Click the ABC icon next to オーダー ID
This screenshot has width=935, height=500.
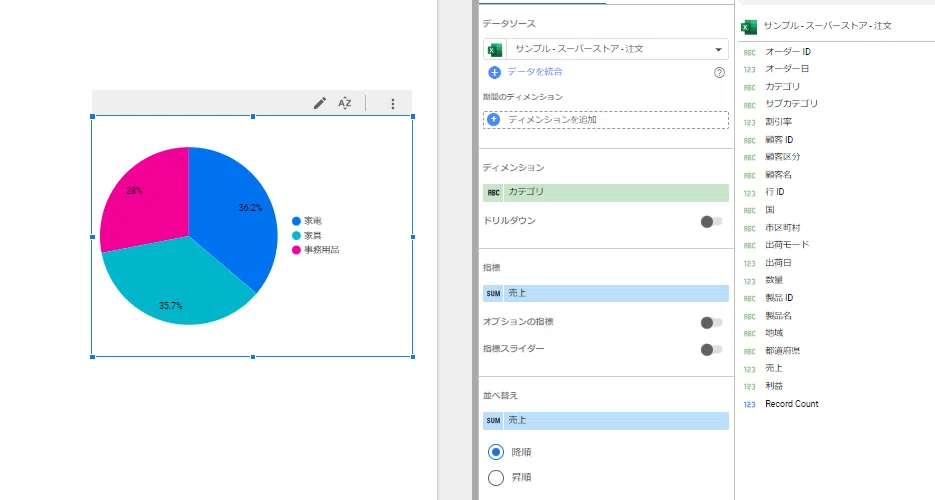[x=750, y=52]
